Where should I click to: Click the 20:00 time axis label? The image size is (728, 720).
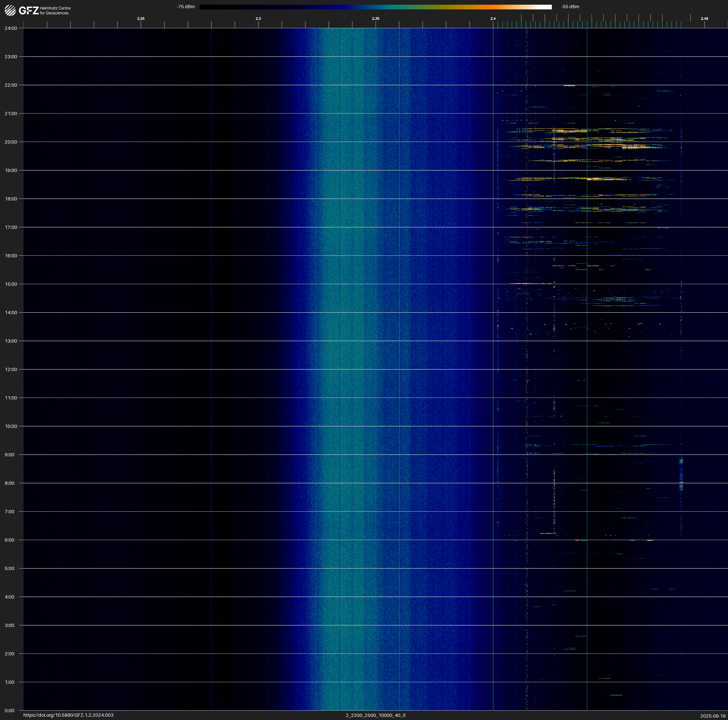[x=11, y=142]
